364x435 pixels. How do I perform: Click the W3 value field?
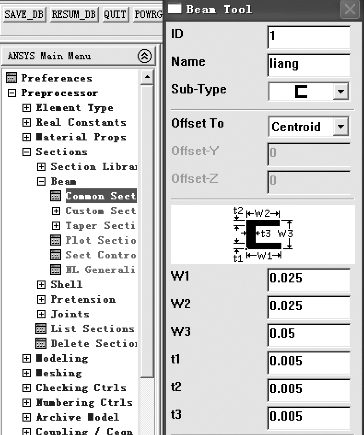pos(309,334)
